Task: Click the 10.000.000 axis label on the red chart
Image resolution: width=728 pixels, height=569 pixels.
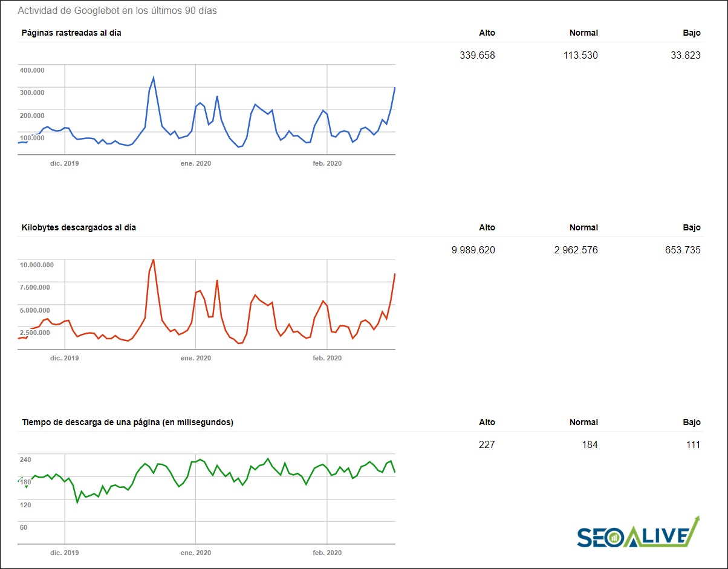Action: [37, 265]
